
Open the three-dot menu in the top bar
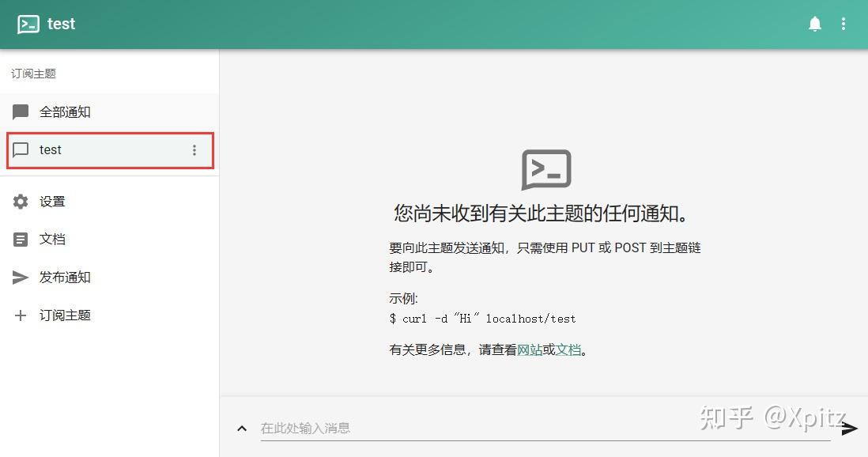tap(843, 23)
